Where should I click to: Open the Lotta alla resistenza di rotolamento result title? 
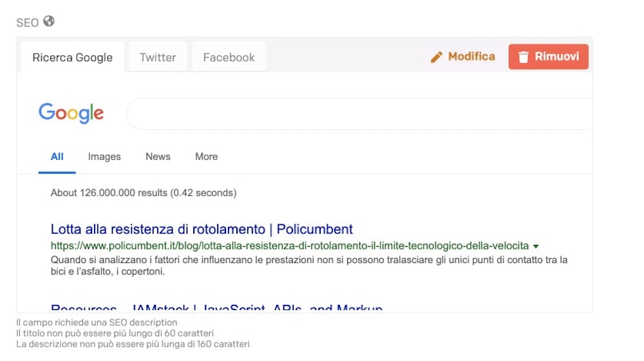pyautogui.click(x=202, y=229)
